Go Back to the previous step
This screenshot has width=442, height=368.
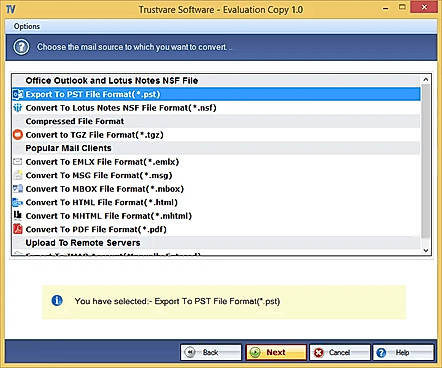coord(211,352)
